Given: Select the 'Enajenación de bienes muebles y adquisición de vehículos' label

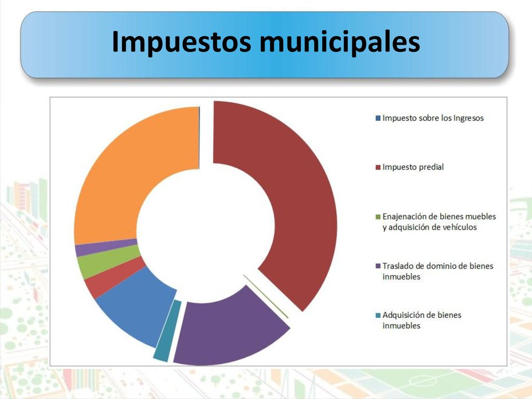Looking at the screenshot, I should [439, 221].
